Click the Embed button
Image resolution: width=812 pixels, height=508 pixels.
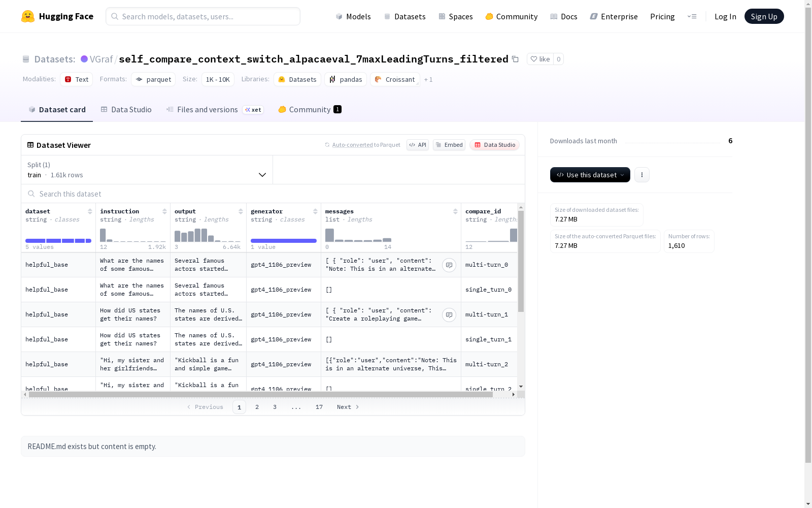[449, 145]
